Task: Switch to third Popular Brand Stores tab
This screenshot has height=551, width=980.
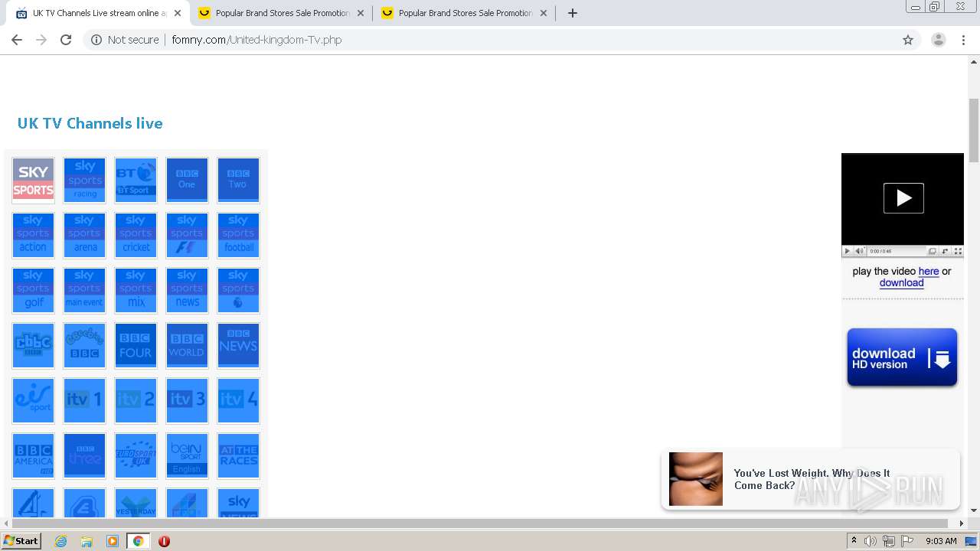Action: point(464,13)
